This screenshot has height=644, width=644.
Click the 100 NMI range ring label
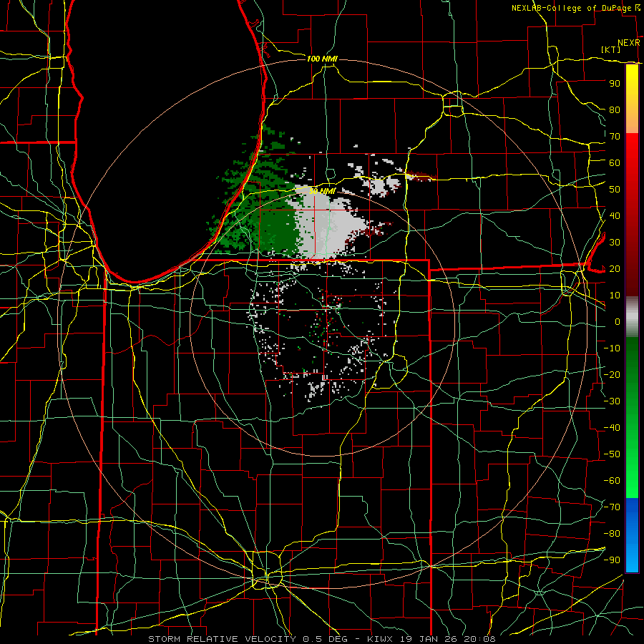(x=322, y=59)
